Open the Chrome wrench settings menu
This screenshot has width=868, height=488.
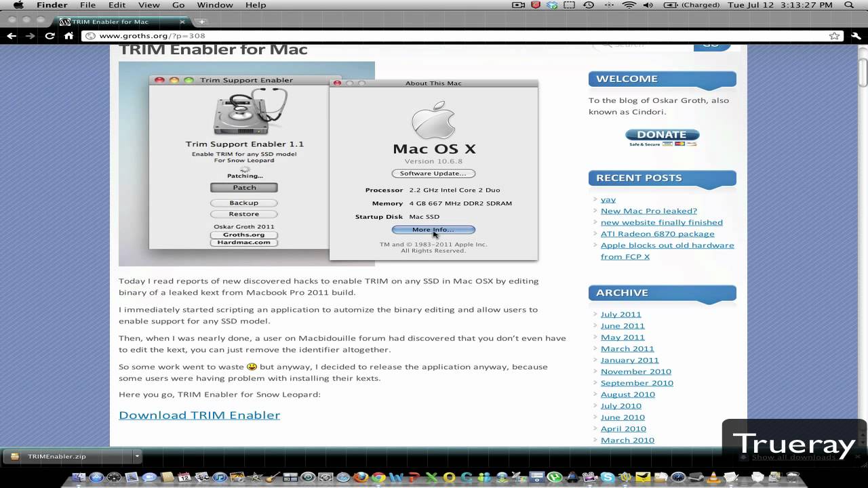[x=855, y=36]
